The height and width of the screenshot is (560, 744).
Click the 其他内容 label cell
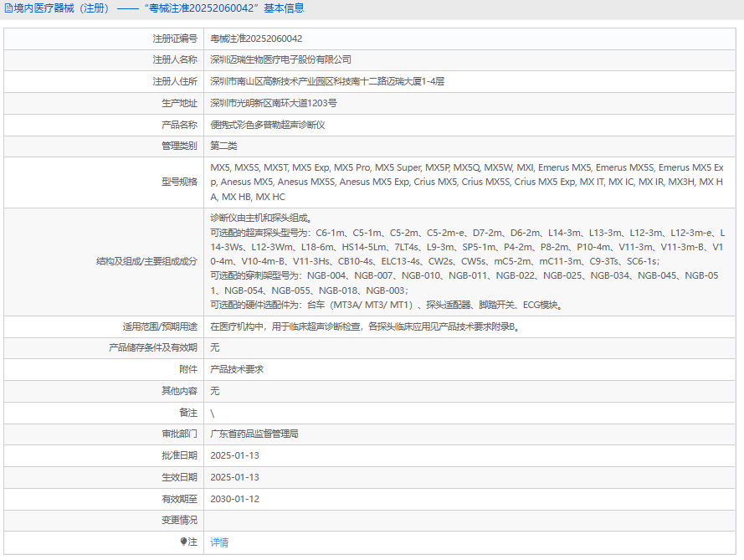coord(104,391)
